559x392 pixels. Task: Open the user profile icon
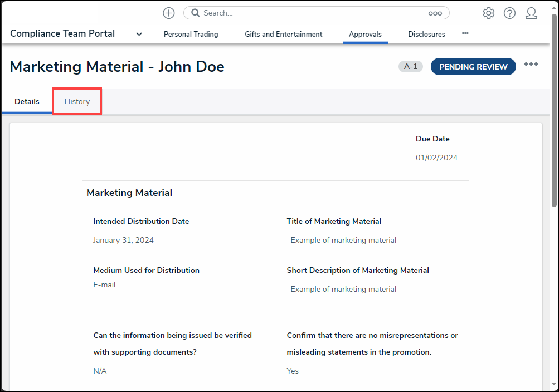point(531,13)
